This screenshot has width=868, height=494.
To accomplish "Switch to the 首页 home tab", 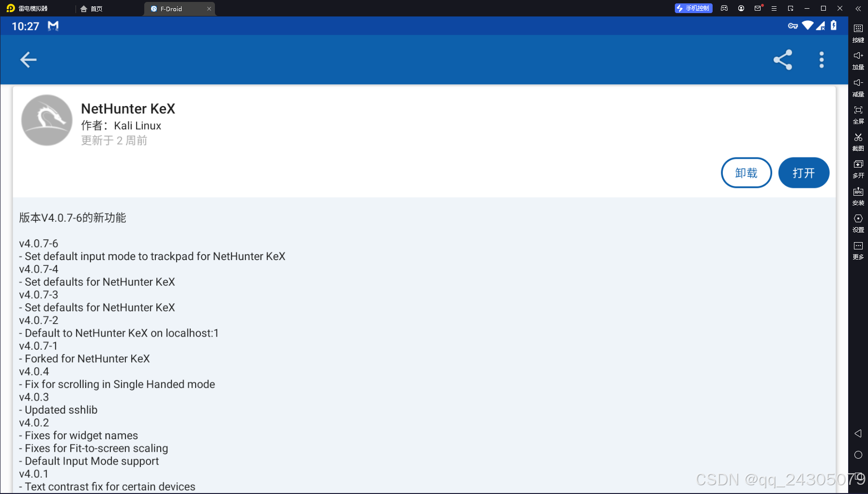I will pyautogui.click(x=91, y=9).
